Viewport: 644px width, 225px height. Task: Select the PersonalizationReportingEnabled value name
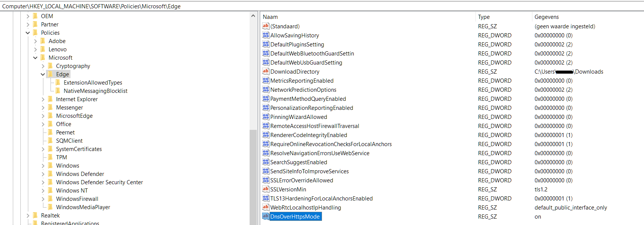[312, 108]
